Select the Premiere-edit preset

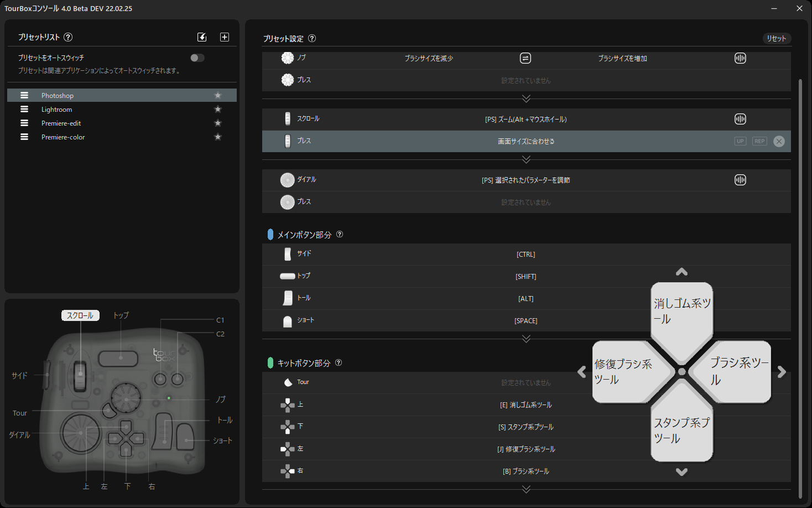pos(122,123)
